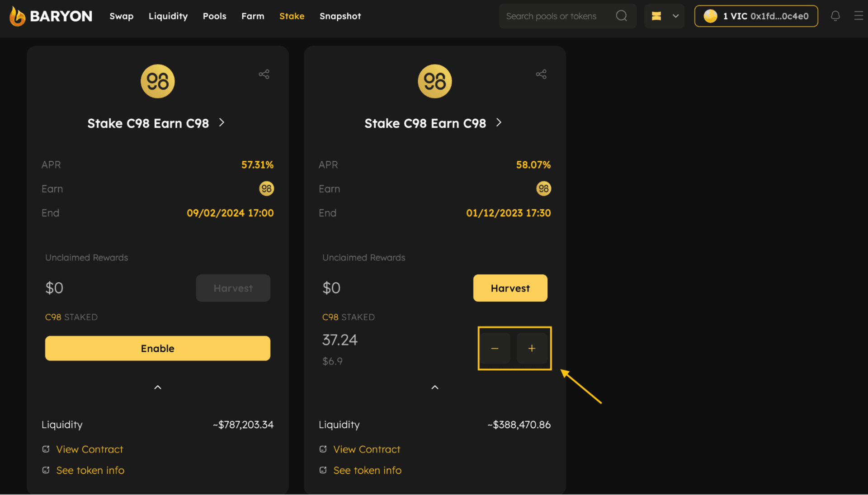This screenshot has width=868, height=495.
Task: Open the Swap page
Action: 121,16
